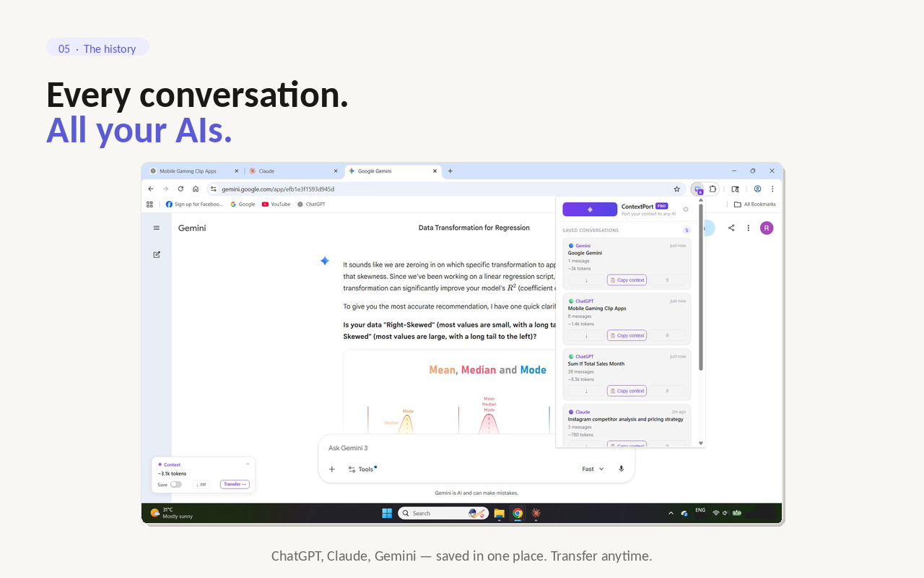Open Chrome three-dot menu

tap(772, 189)
